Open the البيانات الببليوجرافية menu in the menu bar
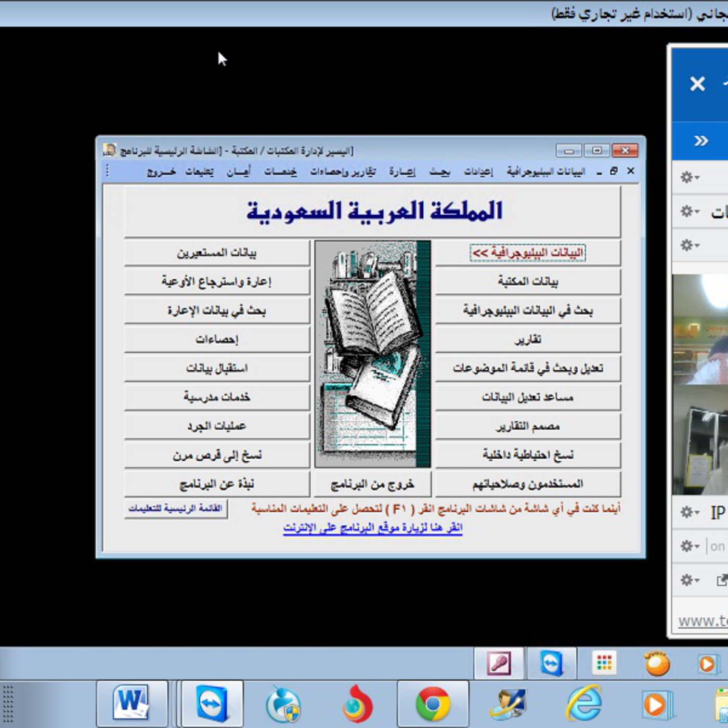Viewport: 728px width, 728px height. tap(545, 172)
